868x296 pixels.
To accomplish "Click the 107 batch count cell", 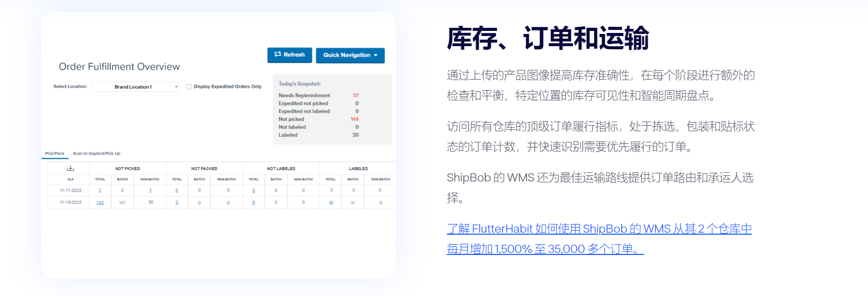I will (x=122, y=203).
